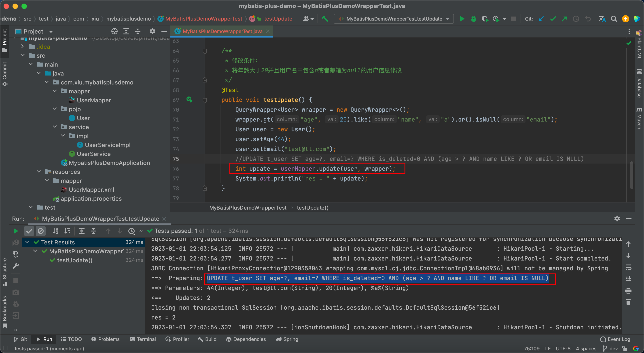
Task: Click the Print console output icon
Action: [628, 290]
